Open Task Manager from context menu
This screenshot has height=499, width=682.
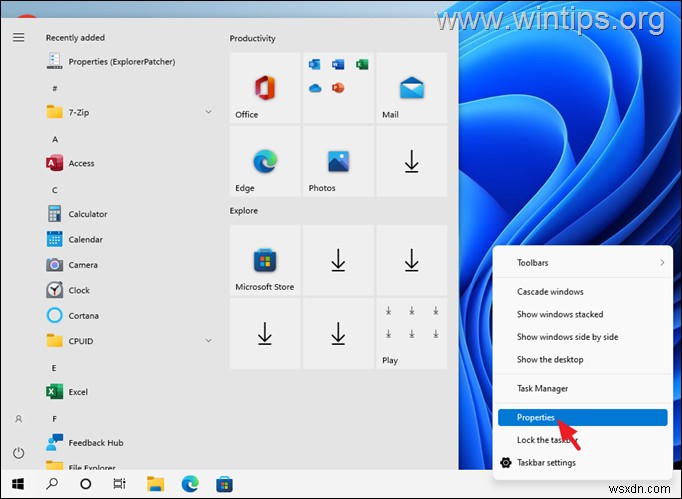click(582, 388)
